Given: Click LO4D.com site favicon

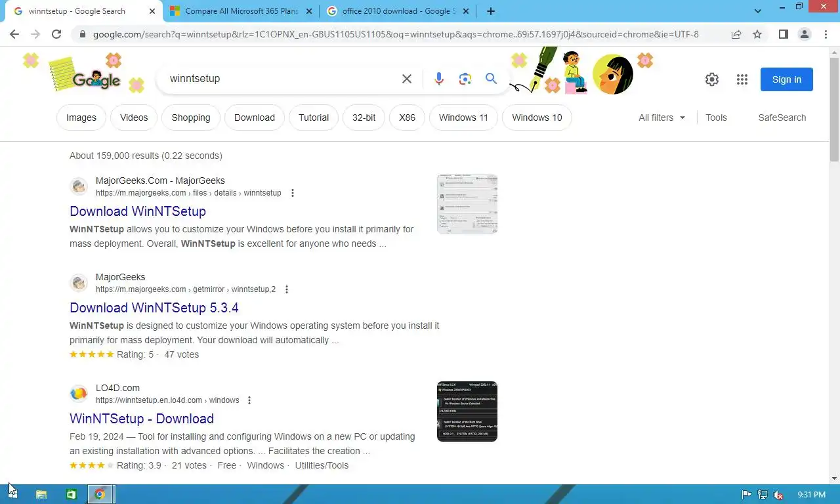Looking at the screenshot, I should click(79, 394).
